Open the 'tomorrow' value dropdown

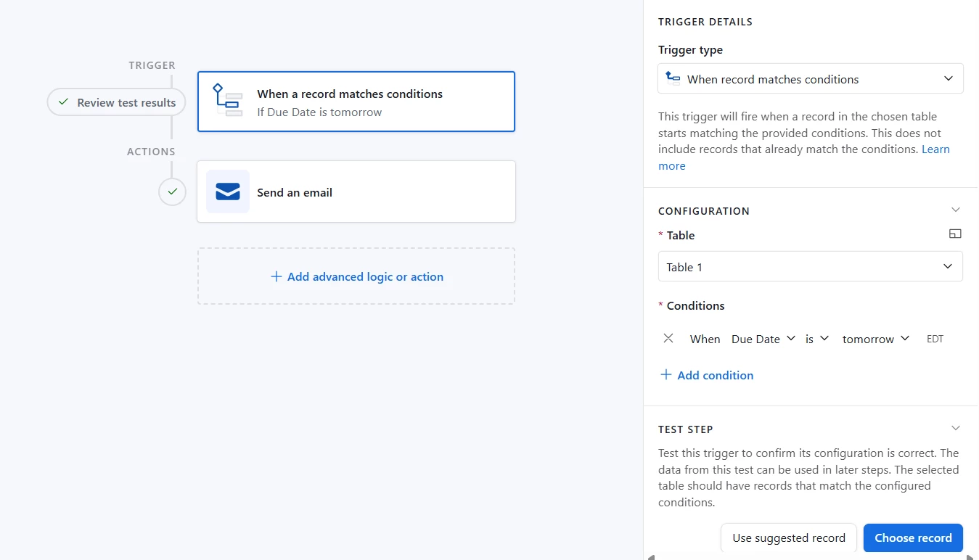pyautogui.click(x=875, y=339)
